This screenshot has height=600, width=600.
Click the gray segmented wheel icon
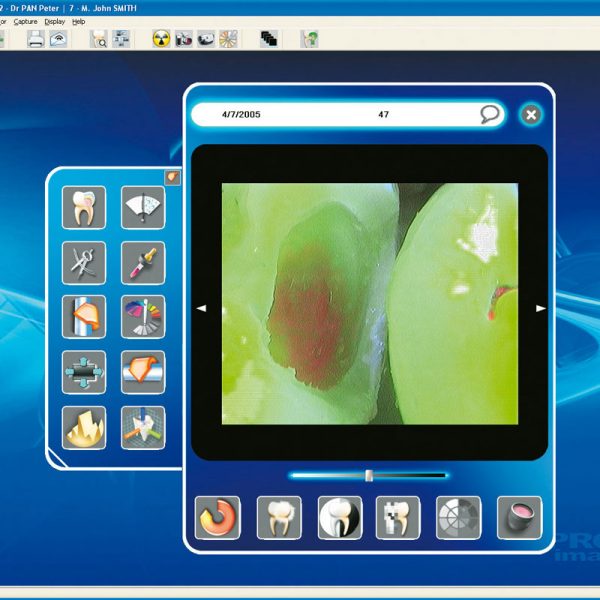tap(459, 518)
